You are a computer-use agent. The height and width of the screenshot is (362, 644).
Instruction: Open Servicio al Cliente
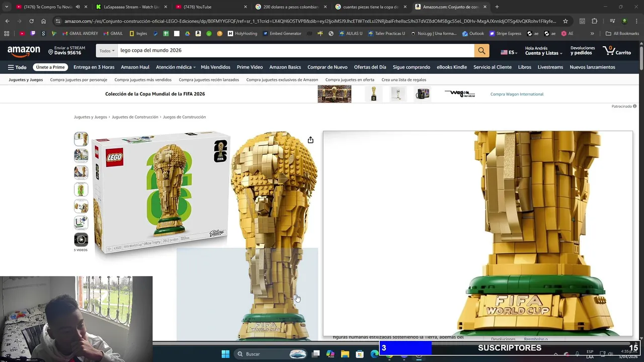[x=493, y=67]
